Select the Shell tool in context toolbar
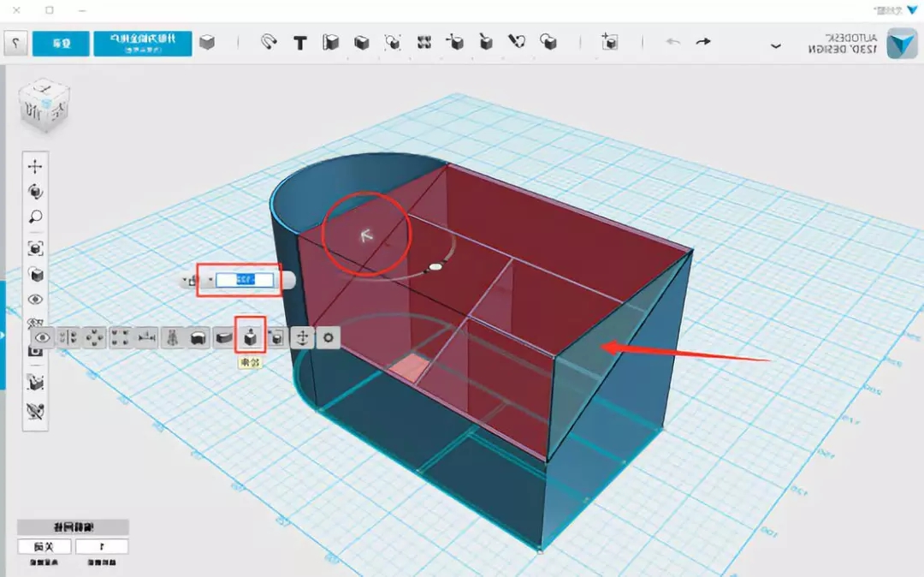This screenshot has width=924, height=577. (x=198, y=337)
